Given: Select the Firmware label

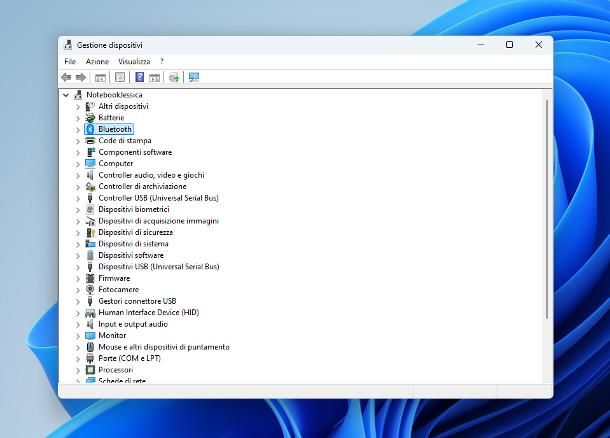Looking at the screenshot, I should [x=114, y=278].
